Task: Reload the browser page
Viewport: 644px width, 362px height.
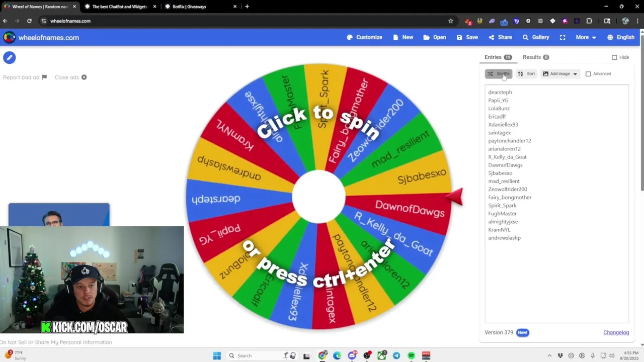Action: click(29, 21)
